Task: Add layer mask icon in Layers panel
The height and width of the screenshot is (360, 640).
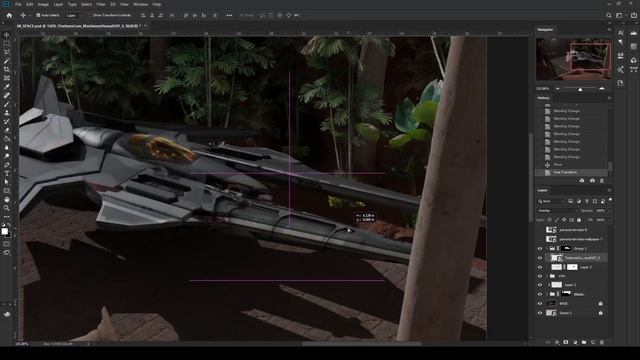Action: pyautogui.click(x=566, y=342)
